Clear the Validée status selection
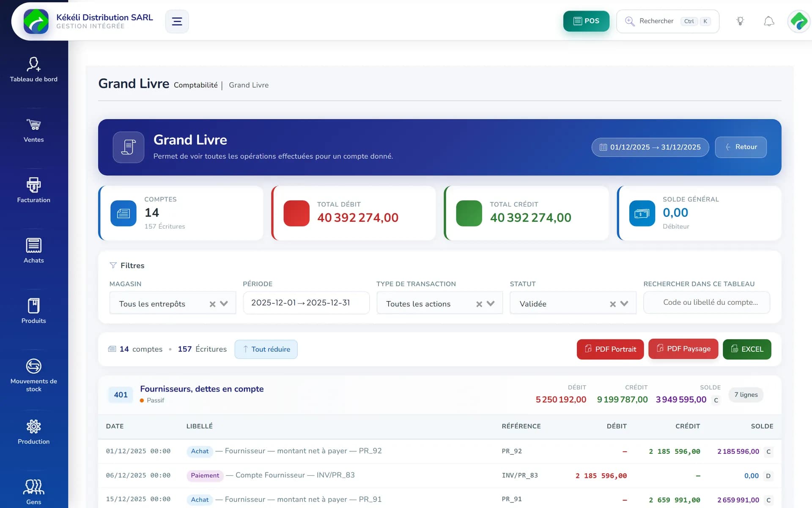The image size is (812, 508). [613, 304]
